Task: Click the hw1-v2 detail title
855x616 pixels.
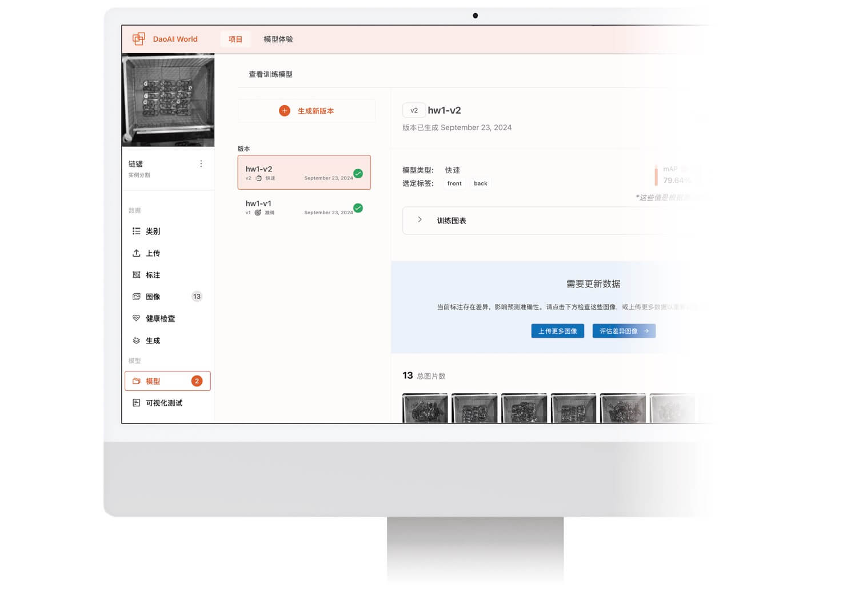Action: coord(444,110)
